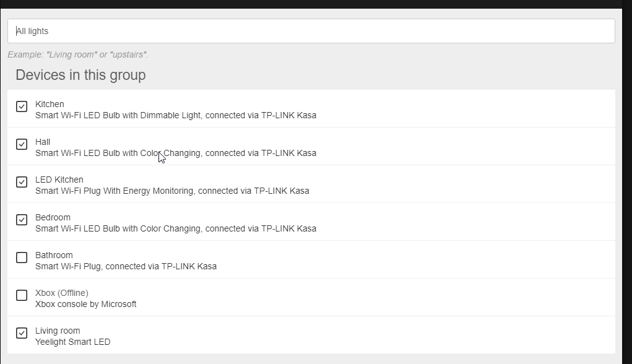Click the 'Yeelight Smart LED' description
The image size is (632, 364).
click(72, 342)
